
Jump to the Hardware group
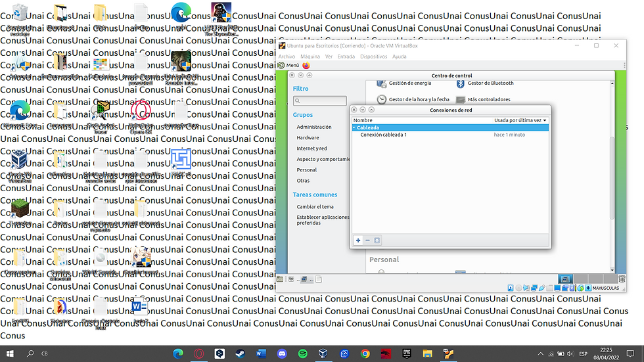tap(308, 138)
